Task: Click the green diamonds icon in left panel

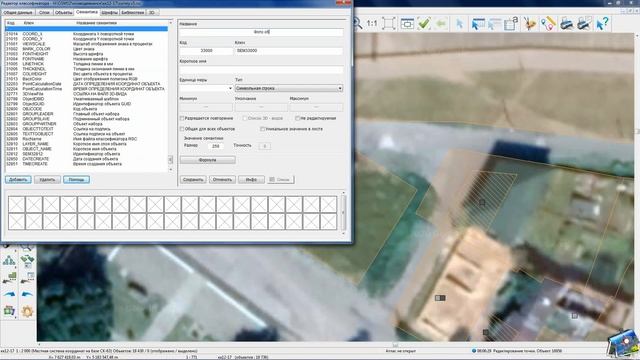Action: [x=27, y=260]
